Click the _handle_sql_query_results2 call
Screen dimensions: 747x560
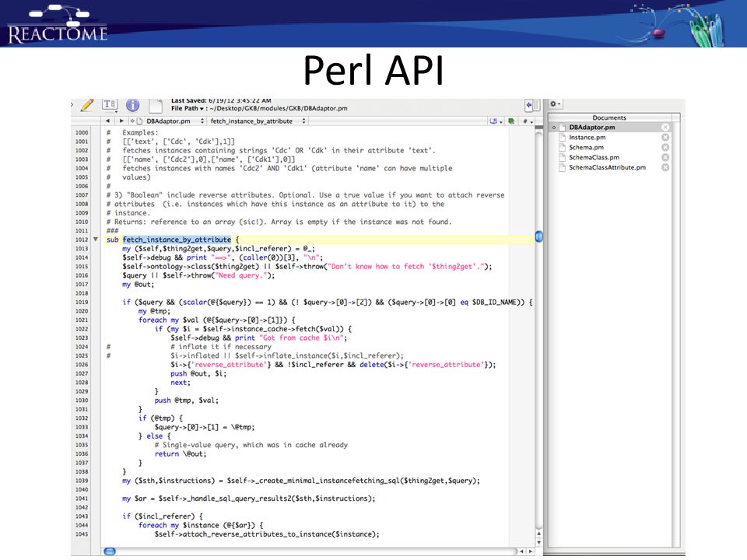[x=266, y=499]
